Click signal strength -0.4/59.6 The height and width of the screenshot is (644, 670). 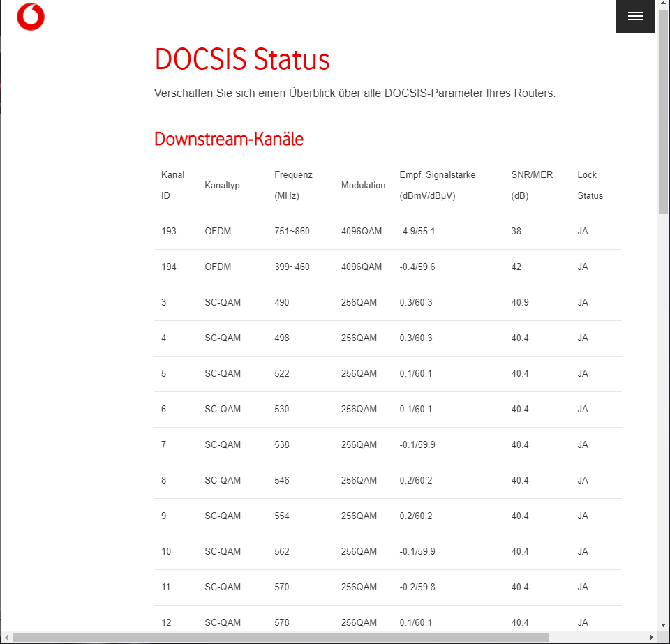[x=417, y=267]
